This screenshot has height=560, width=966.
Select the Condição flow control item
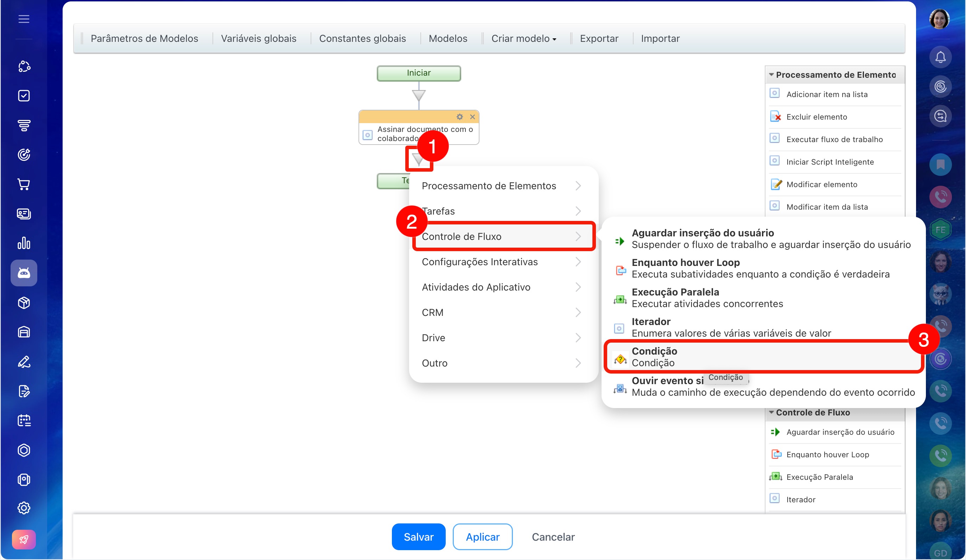[x=764, y=356]
